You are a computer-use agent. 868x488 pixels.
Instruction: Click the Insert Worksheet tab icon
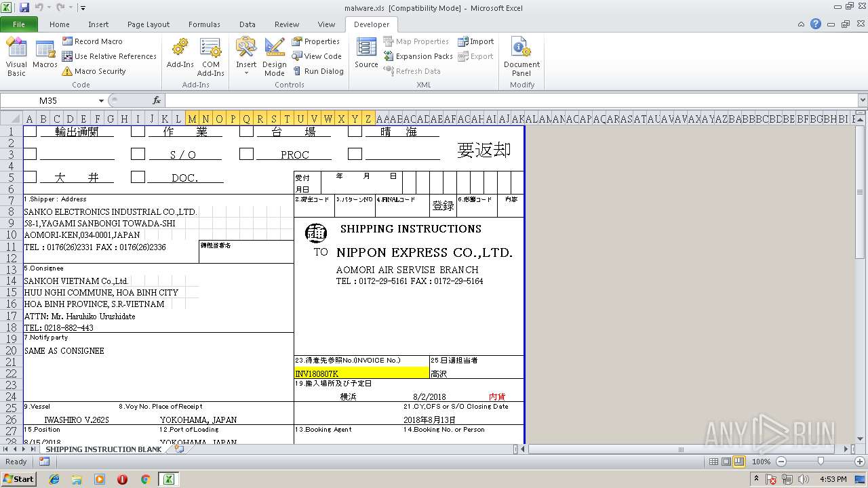point(180,449)
